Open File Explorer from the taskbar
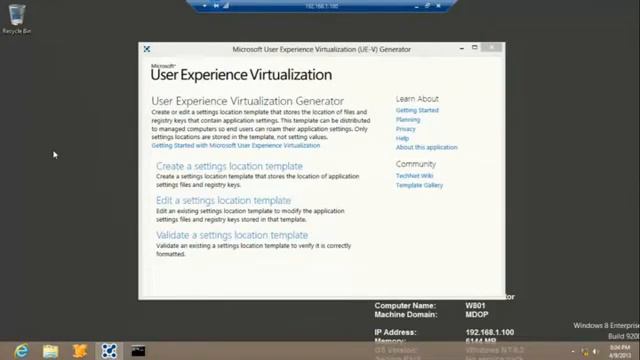 coord(50,351)
